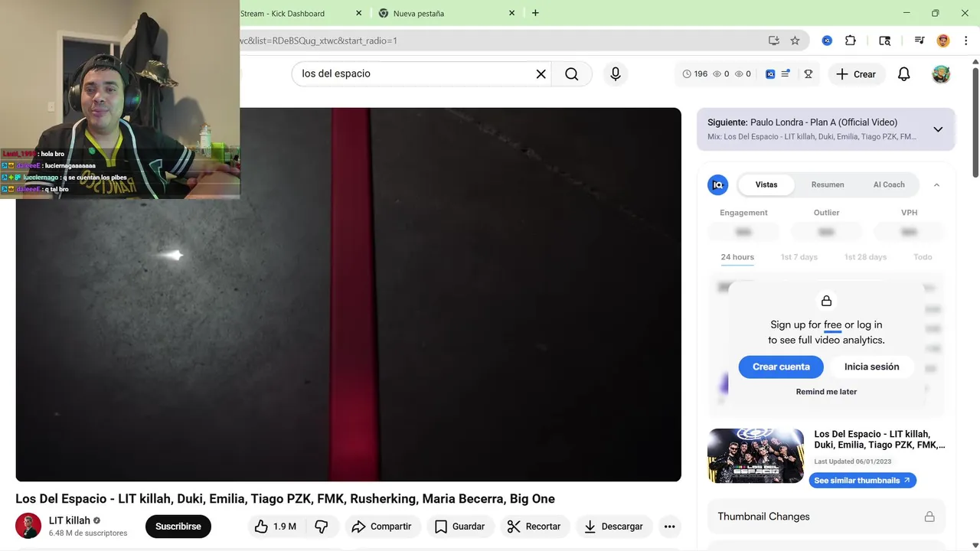Collapse the vidIQ analytics panel chevron
The width and height of the screenshot is (980, 551).
pos(936,185)
